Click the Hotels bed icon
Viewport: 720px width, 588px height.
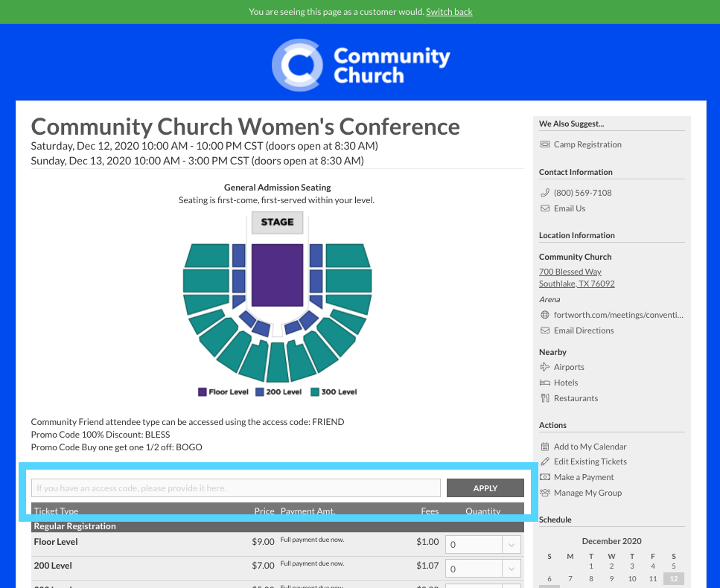[x=544, y=382]
